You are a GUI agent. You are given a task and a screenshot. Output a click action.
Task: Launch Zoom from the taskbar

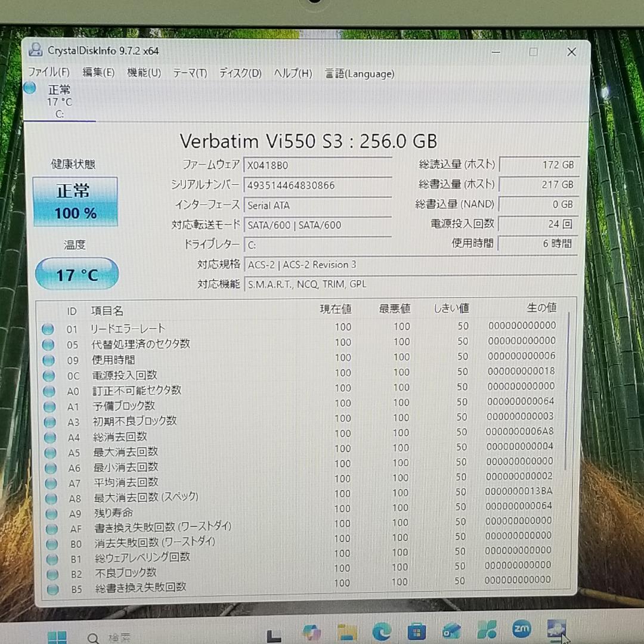pos(522,629)
